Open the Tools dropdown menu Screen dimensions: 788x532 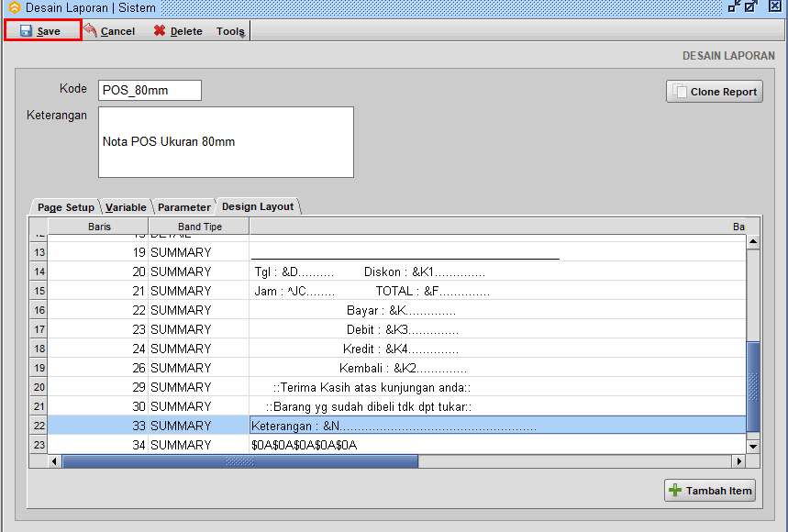tap(230, 31)
